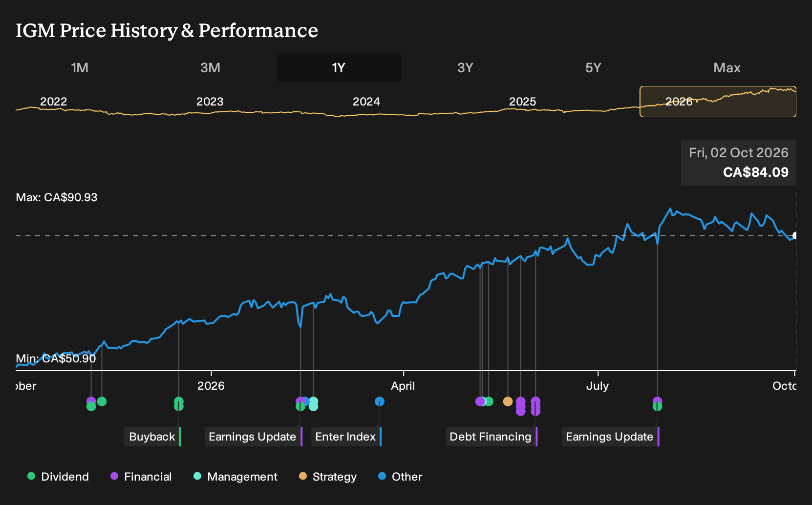Click the current price endpoint dot

pyautogui.click(x=795, y=235)
